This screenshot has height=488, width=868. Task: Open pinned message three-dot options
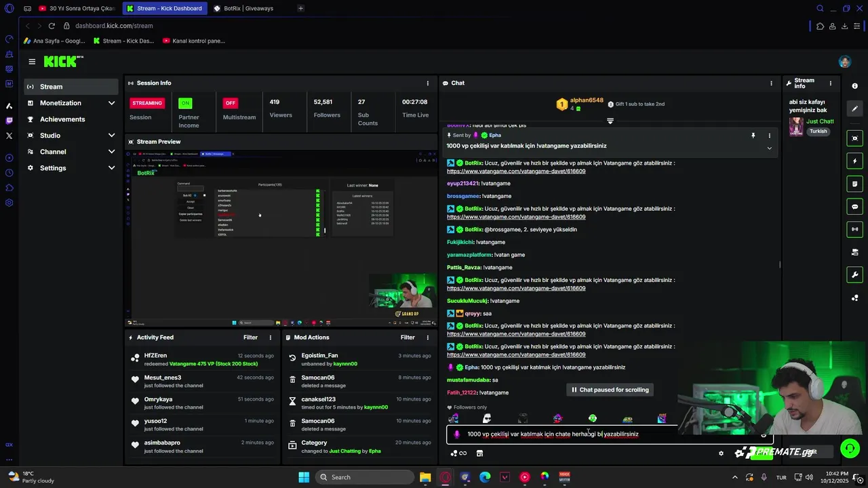769,136
